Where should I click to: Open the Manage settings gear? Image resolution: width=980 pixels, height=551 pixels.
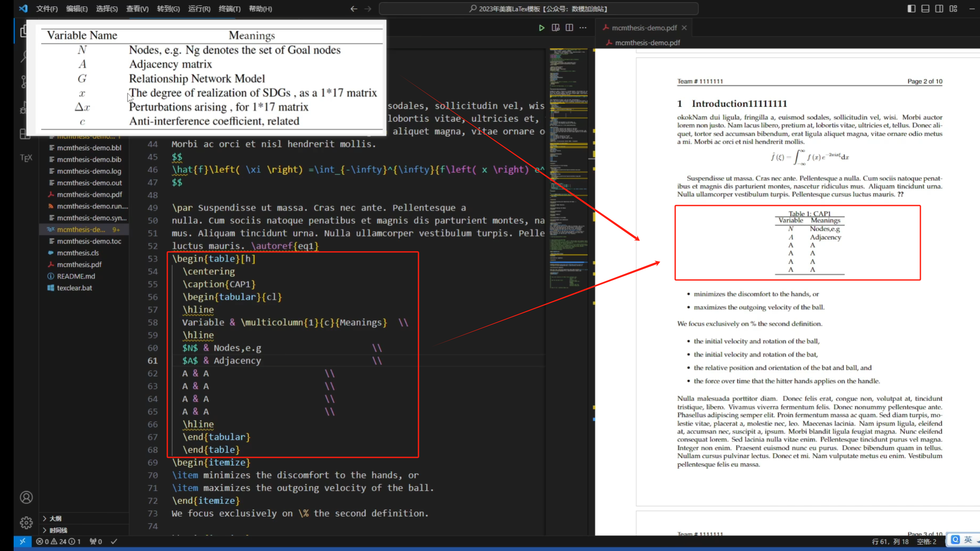pyautogui.click(x=26, y=522)
